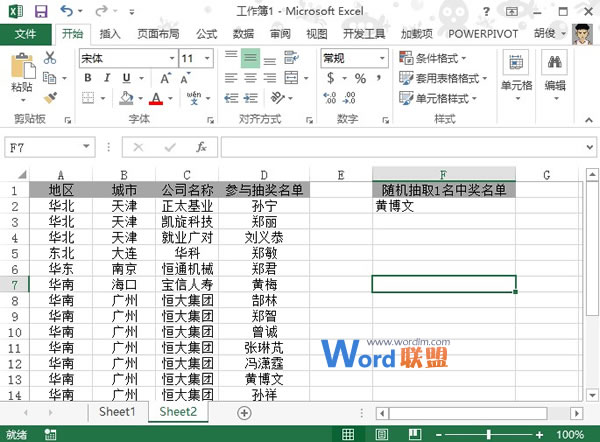Screen dimensions: 600x442
Task: Switch to Page Layout view in status bar
Action: click(382, 434)
